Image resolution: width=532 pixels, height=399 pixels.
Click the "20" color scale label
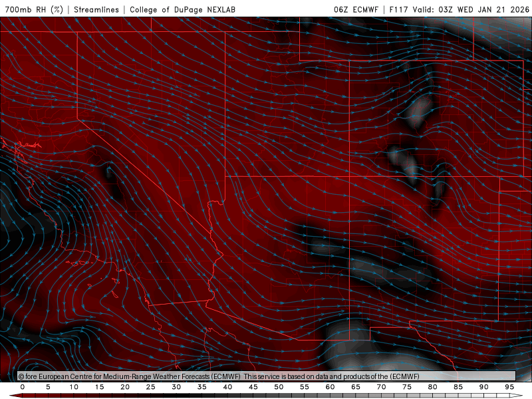coord(125,387)
